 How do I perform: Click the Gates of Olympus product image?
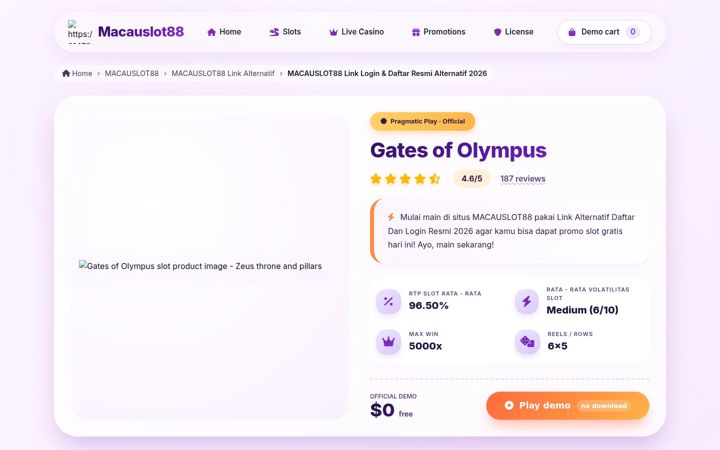(210, 269)
